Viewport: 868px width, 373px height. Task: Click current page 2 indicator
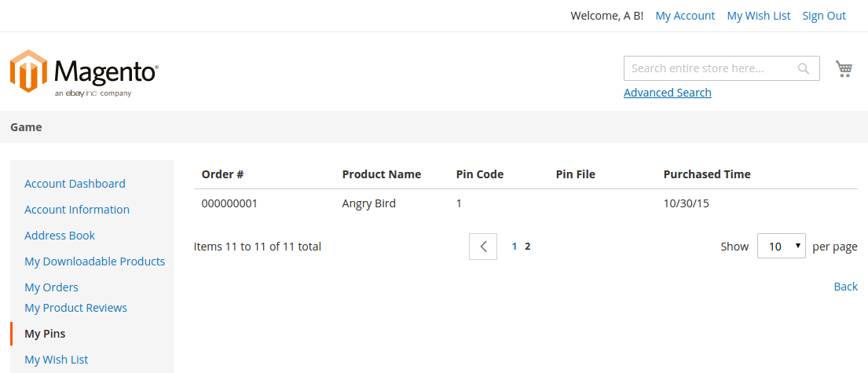click(x=528, y=247)
